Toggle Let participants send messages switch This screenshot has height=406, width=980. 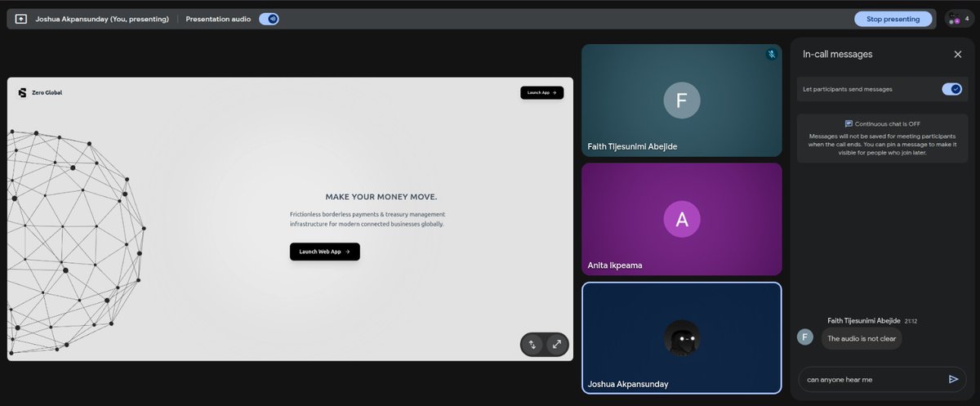(x=951, y=89)
